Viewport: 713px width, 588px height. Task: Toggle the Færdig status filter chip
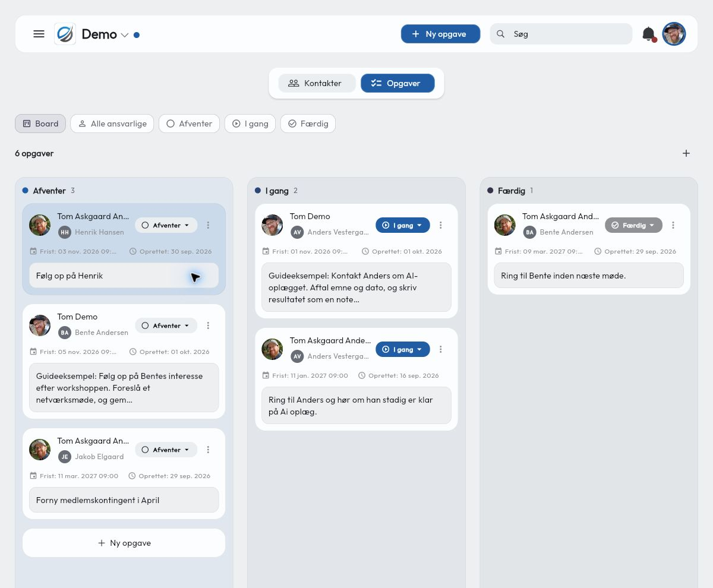pyautogui.click(x=308, y=124)
